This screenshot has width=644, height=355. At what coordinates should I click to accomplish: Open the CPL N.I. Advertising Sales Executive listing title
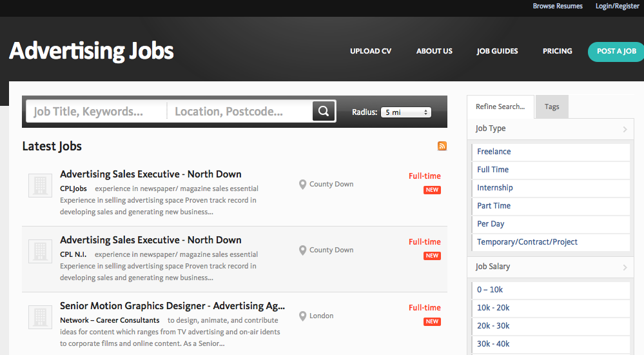click(x=151, y=240)
